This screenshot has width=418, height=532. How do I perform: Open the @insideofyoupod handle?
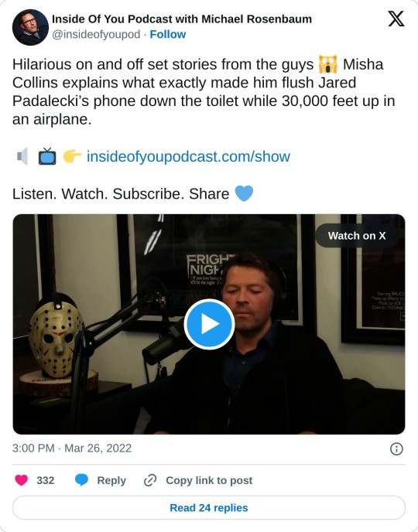coord(96,34)
